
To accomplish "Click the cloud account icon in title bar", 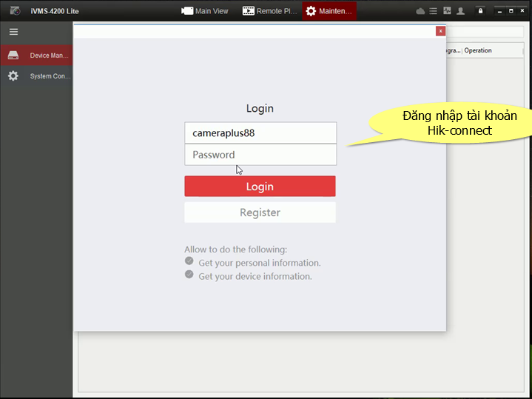I will click(420, 11).
